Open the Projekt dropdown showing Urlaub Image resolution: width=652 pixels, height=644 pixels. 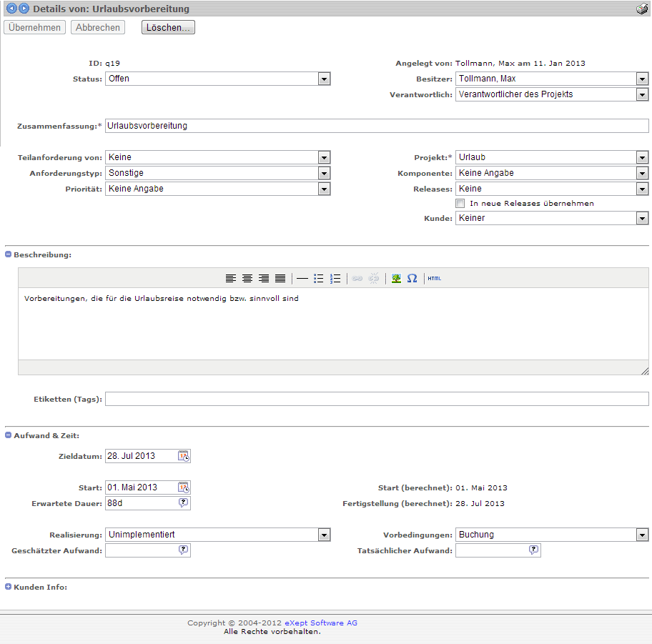(642, 157)
